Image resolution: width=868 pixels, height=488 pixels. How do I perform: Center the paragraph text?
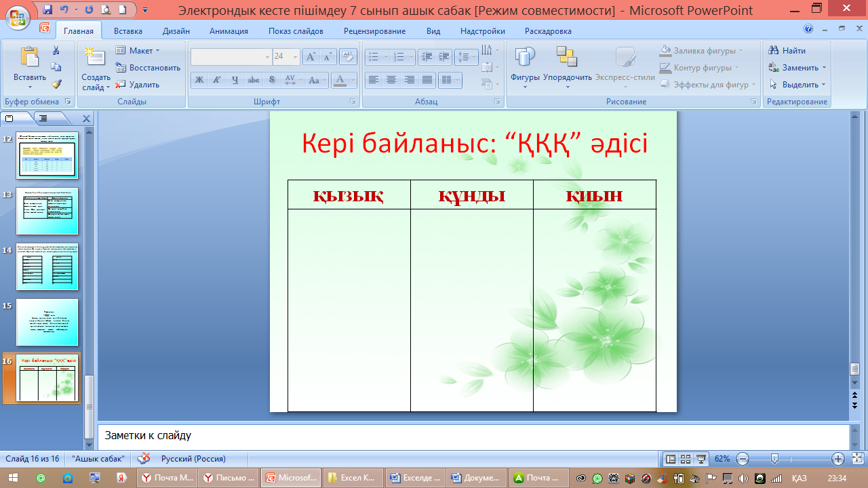click(x=391, y=80)
